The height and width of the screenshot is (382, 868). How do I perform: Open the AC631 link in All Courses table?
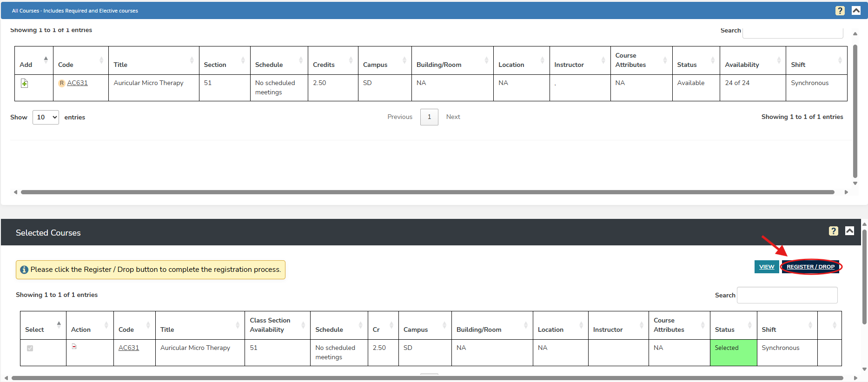pyautogui.click(x=77, y=83)
